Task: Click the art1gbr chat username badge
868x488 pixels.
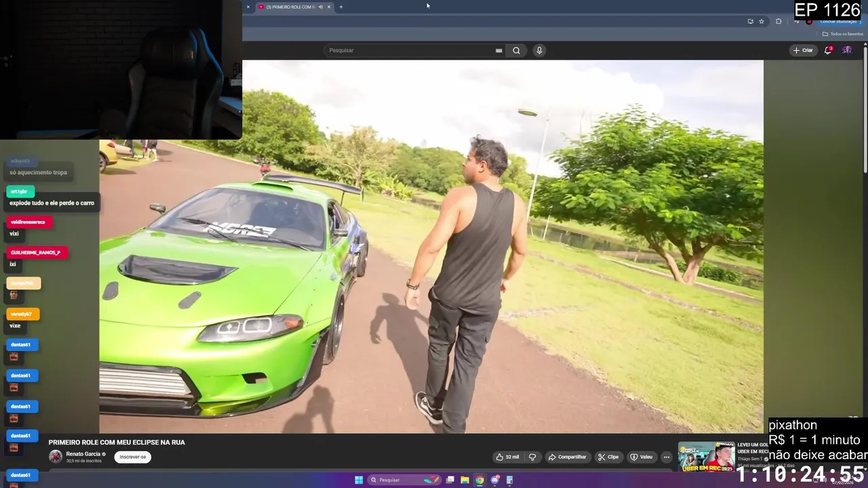Action: pos(20,192)
